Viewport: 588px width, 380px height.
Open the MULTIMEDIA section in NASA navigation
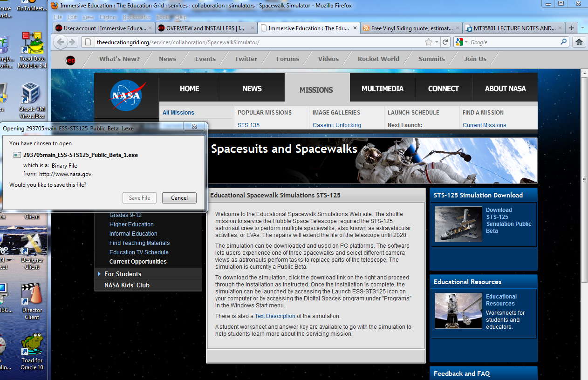383,88
